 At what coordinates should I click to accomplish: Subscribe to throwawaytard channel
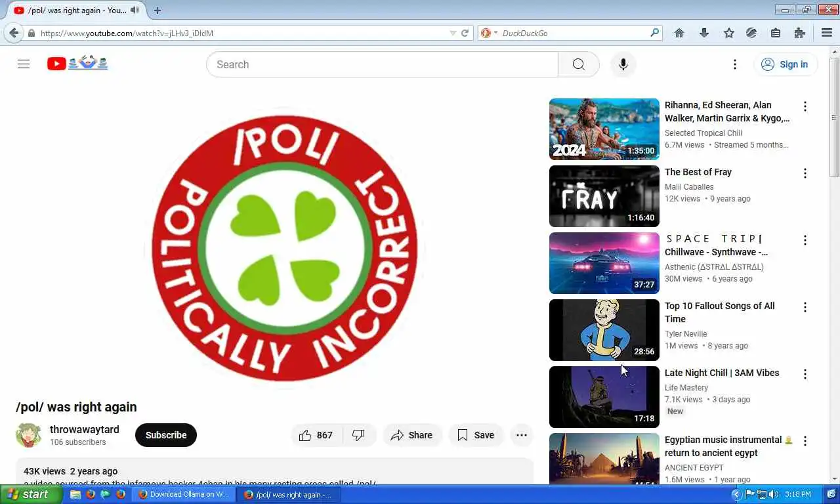coord(166,435)
